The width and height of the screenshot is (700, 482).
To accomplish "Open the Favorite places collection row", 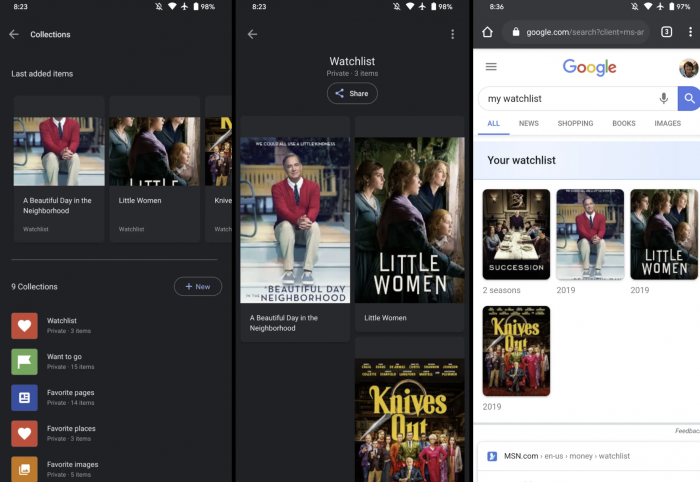I will pyautogui.click(x=116, y=433).
